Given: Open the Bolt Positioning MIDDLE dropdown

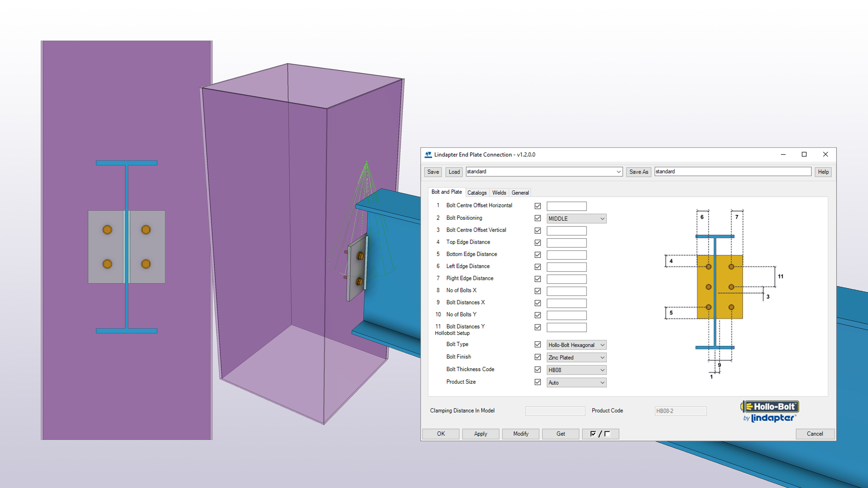Looking at the screenshot, I should click(576, 218).
